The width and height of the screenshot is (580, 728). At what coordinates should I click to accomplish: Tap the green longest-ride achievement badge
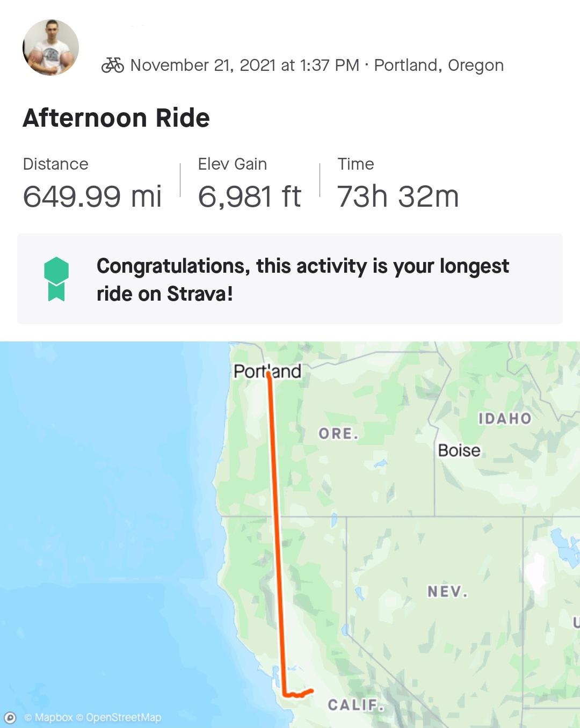coord(56,279)
